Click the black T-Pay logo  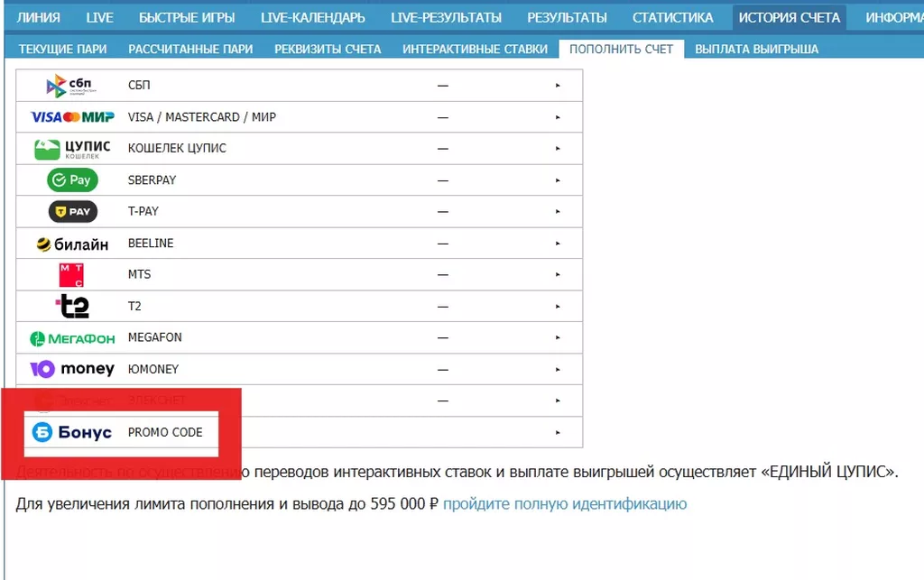point(72,211)
